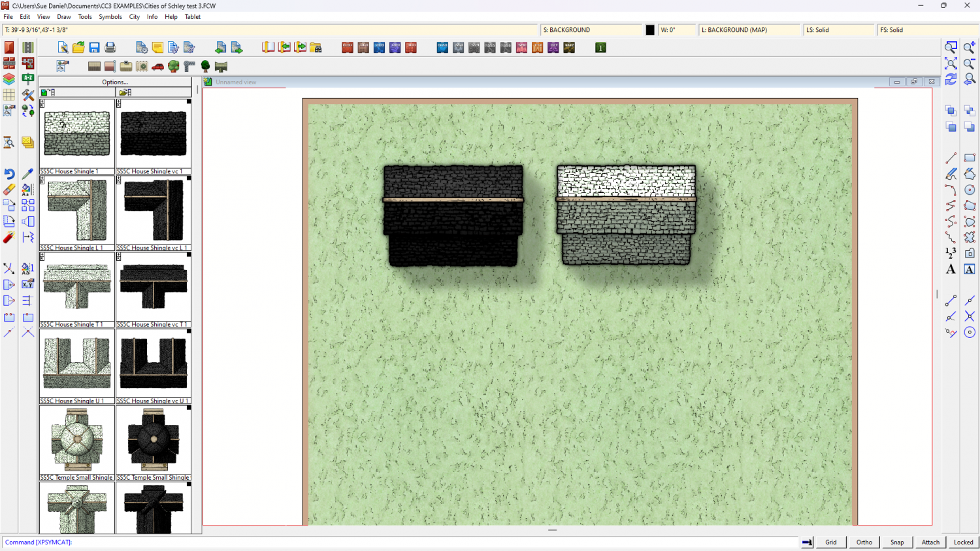Screen dimensions: 980x551
Task: Click the green number 1 catalog icon
Action: (x=600, y=47)
